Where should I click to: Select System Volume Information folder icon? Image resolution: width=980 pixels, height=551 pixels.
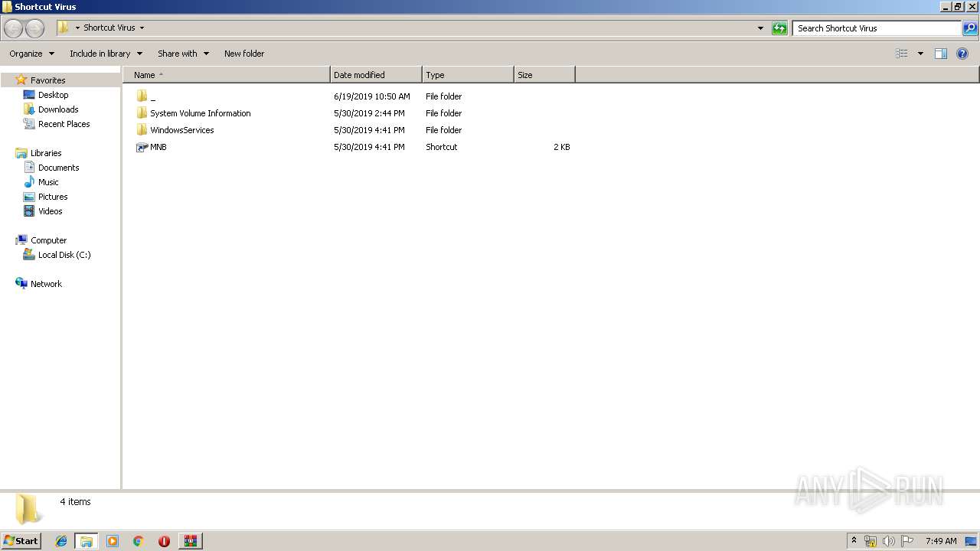pos(142,113)
